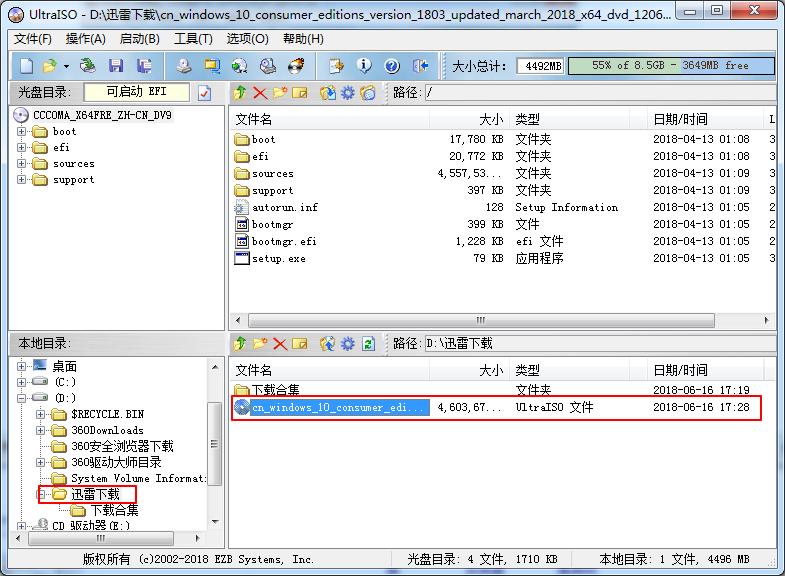Click the blue Info balloon icon
This screenshot has height=576, width=785.
pos(364,66)
